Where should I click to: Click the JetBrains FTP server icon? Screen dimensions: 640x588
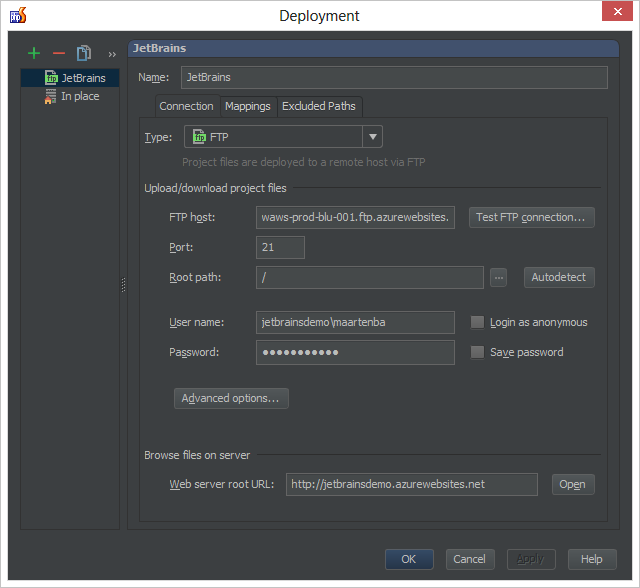pyautogui.click(x=51, y=78)
